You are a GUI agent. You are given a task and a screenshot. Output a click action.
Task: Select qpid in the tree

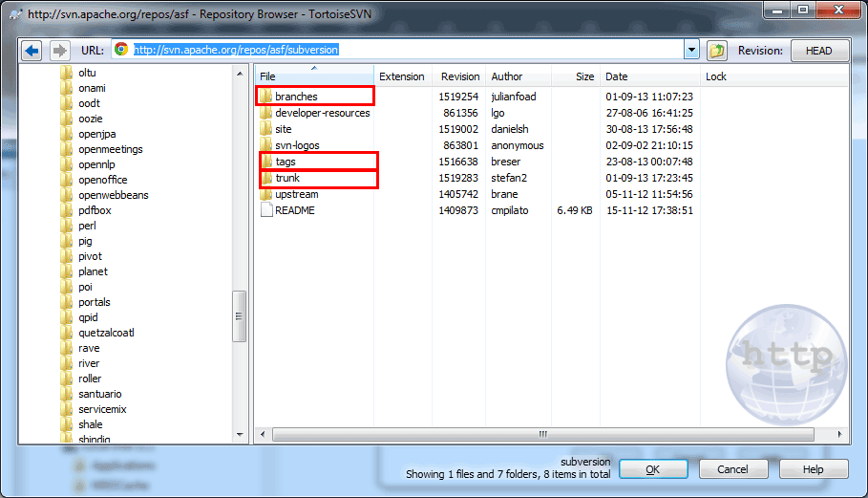click(x=88, y=317)
